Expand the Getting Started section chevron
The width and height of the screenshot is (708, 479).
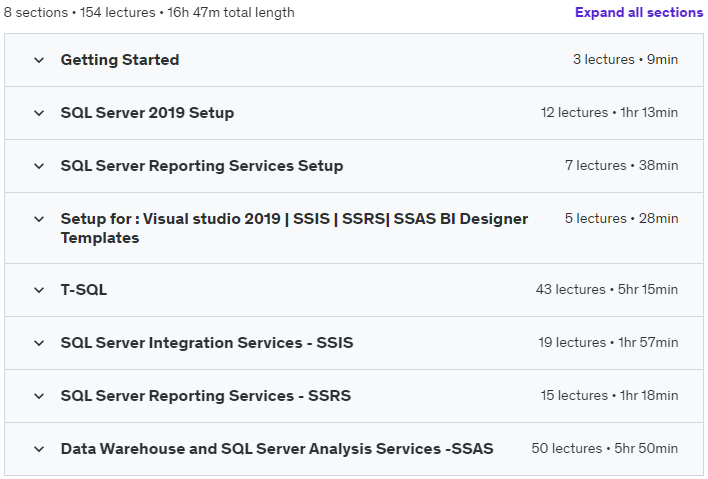pos(39,60)
